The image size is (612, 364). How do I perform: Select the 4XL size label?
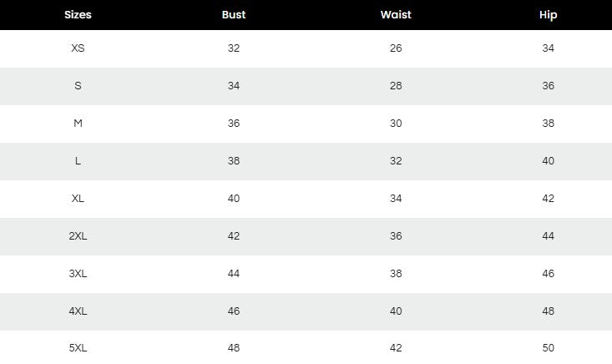click(78, 311)
